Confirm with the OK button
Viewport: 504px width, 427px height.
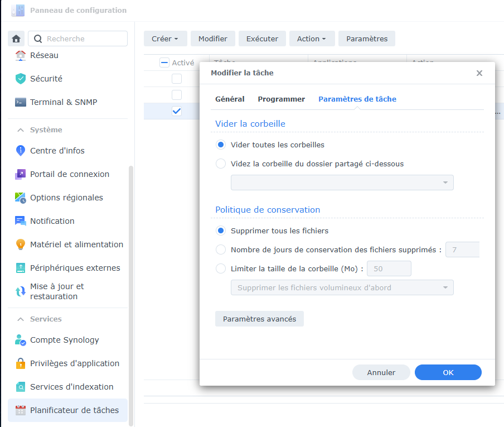coord(448,372)
